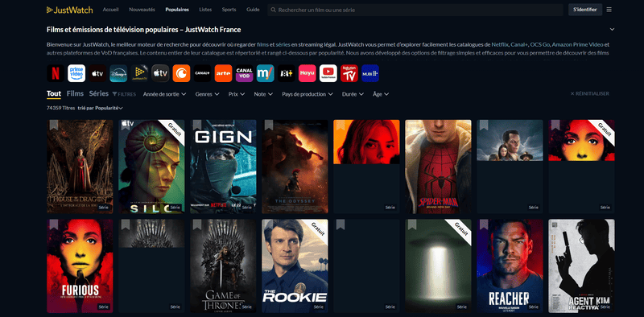This screenshot has width=644, height=317.
Task: Open the Nouveautés navigation item
Action: pos(142,10)
